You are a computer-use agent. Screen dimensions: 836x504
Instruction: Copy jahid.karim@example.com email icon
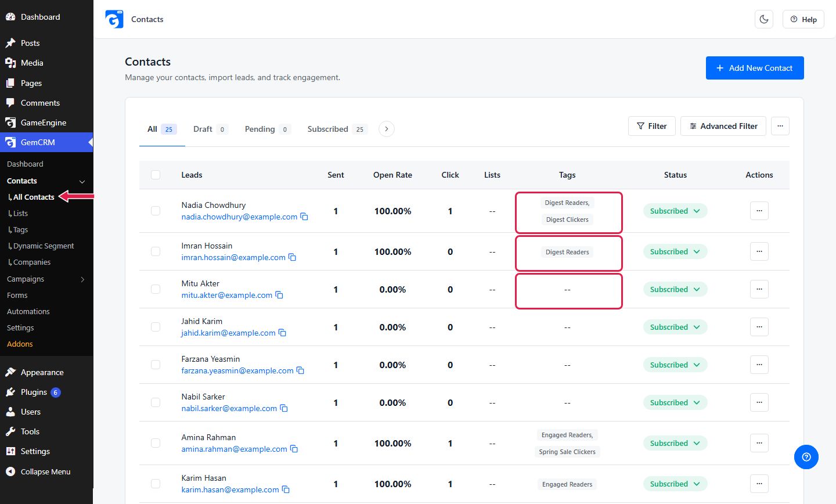coord(283,333)
